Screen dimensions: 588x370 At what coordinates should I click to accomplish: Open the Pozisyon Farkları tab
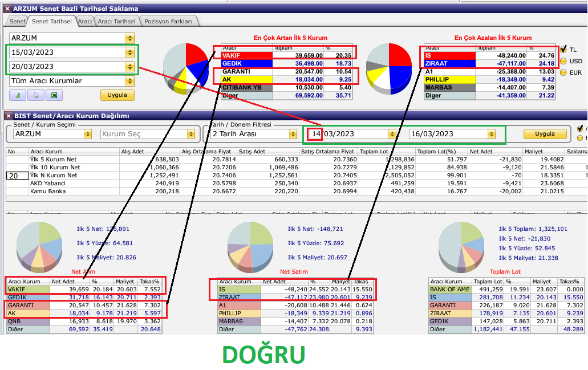[x=168, y=21]
